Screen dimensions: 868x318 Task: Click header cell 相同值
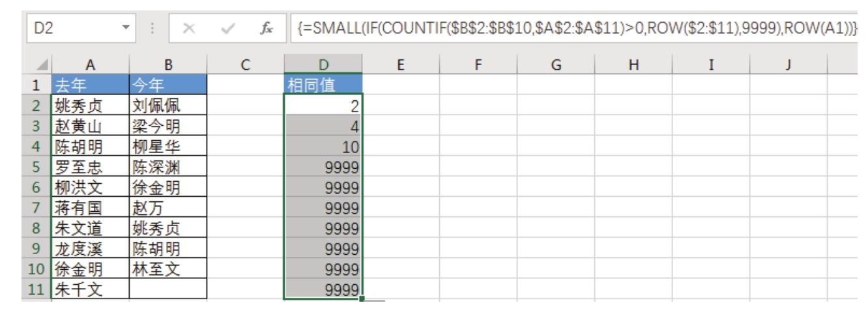click(323, 84)
